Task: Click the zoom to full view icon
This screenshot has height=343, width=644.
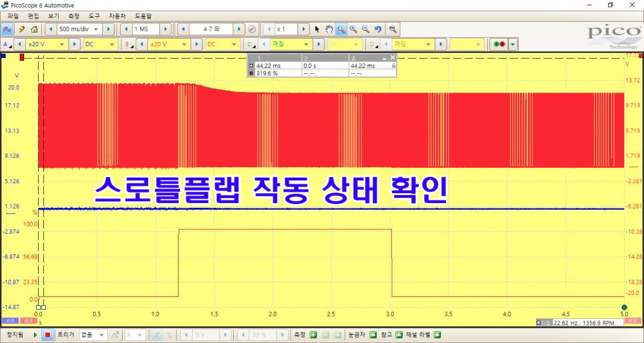Action: [x=393, y=29]
